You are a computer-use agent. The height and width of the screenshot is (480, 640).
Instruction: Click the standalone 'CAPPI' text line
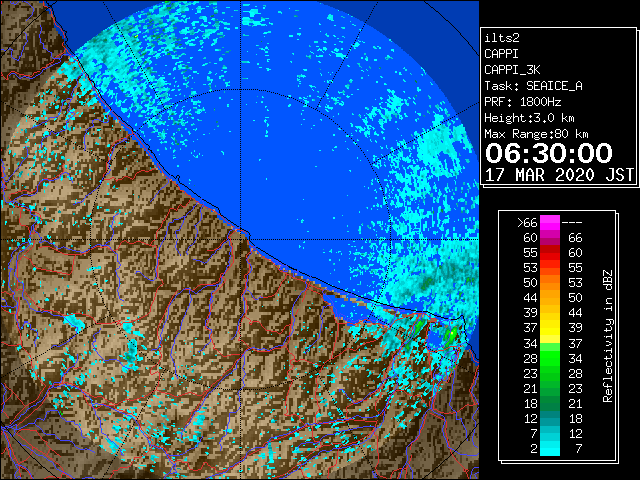point(502,54)
